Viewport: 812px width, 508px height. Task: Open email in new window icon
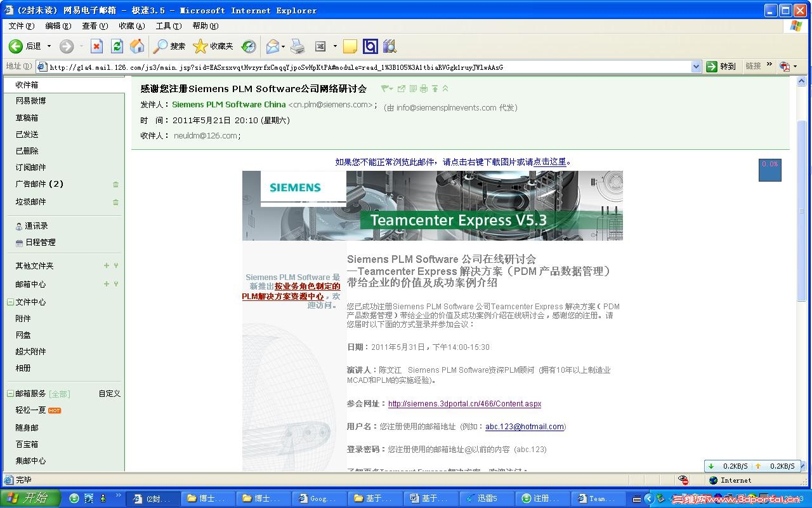click(402, 88)
